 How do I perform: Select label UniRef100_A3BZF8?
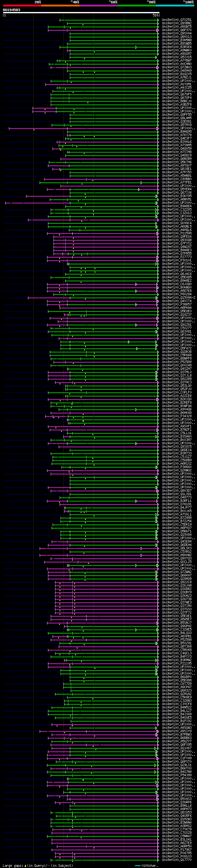coord(177,104)
